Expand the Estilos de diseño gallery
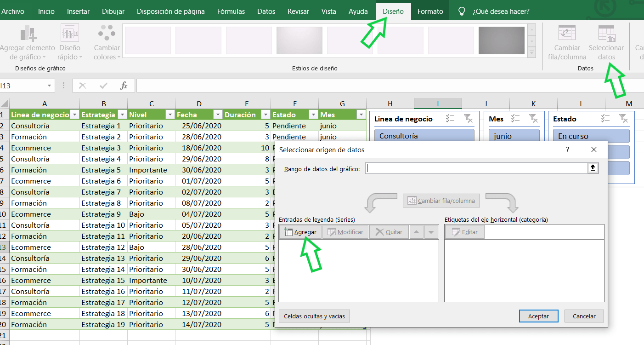Viewport: 644px width, 345px height. point(532,53)
